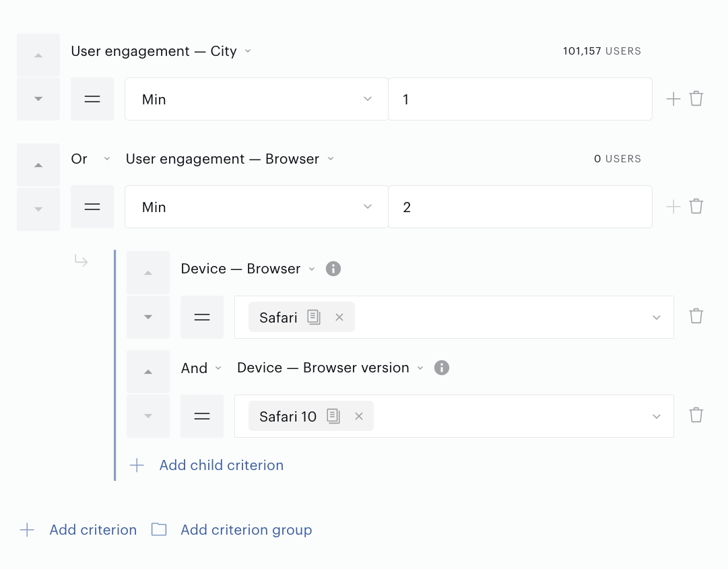
Task: Click equals operator for City criterion
Action: tap(92, 99)
